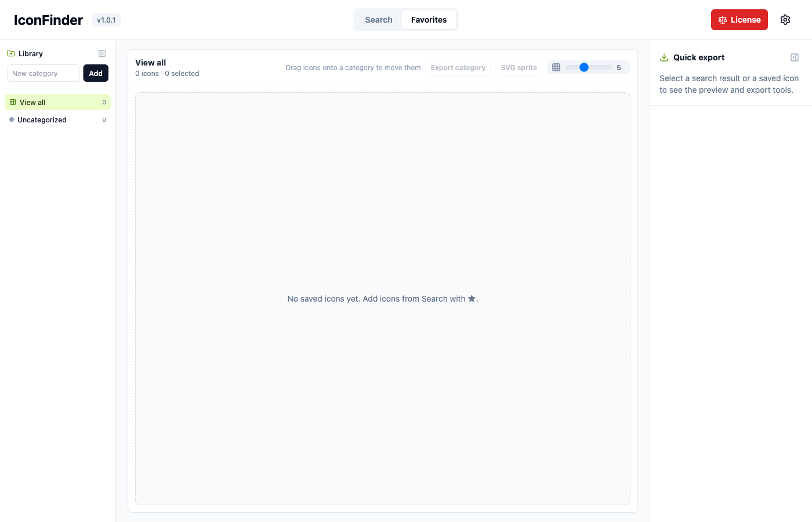This screenshot has width=812, height=522.
Task: Click the Quick export download icon
Action: (x=664, y=57)
